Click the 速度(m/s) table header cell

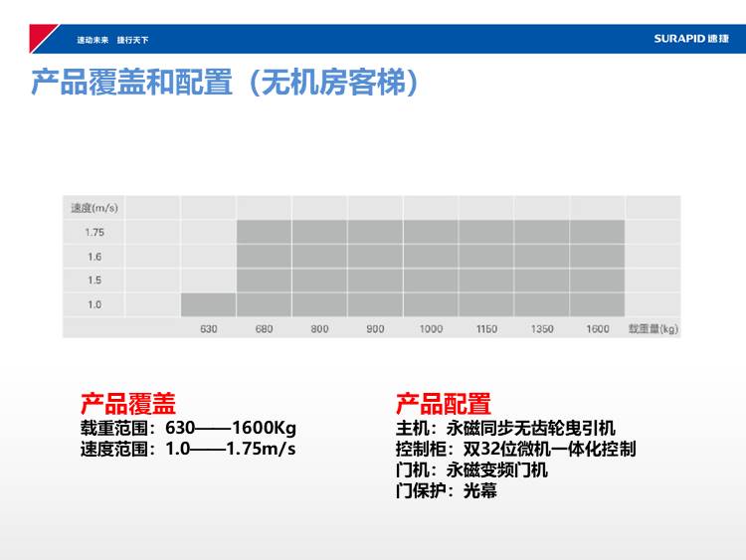pos(94,208)
